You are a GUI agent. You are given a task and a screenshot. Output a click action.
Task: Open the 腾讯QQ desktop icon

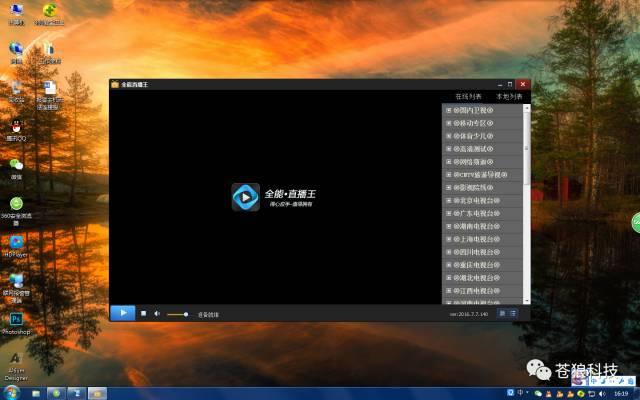16,130
